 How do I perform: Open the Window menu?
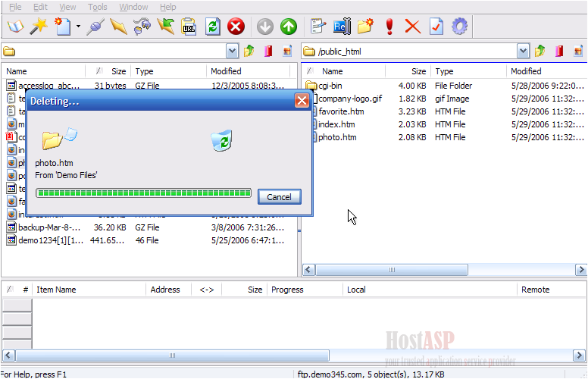[x=133, y=7]
